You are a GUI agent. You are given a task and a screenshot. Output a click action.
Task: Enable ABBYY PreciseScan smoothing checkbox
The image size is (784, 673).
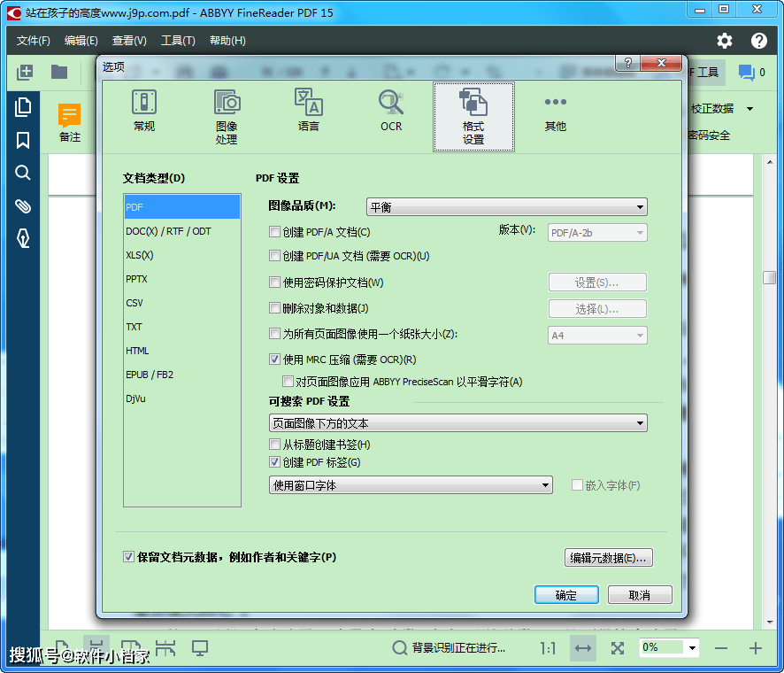pyautogui.click(x=288, y=382)
